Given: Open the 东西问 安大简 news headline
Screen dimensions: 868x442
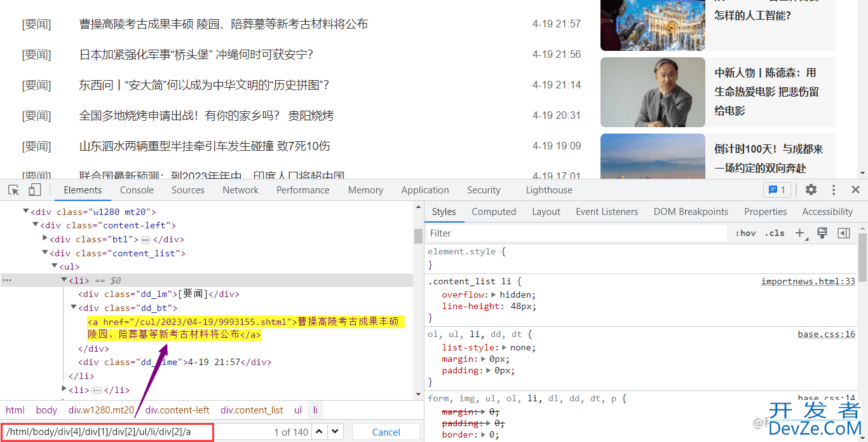Looking at the screenshot, I should pos(204,85).
